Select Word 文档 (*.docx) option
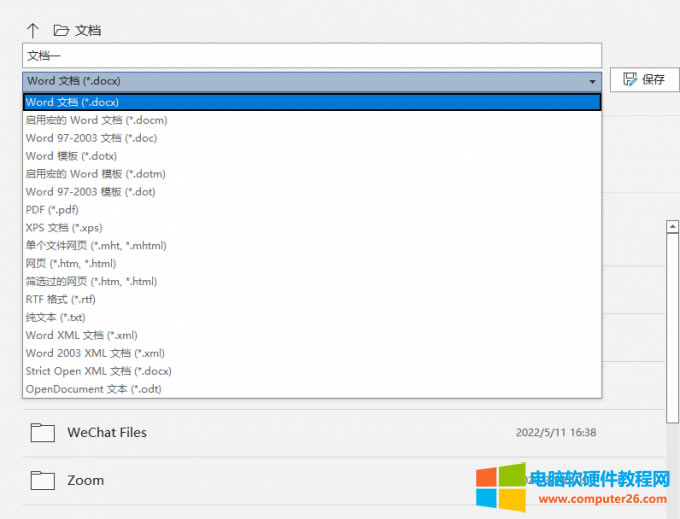The width and height of the screenshot is (680, 519). click(x=312, y=102)
